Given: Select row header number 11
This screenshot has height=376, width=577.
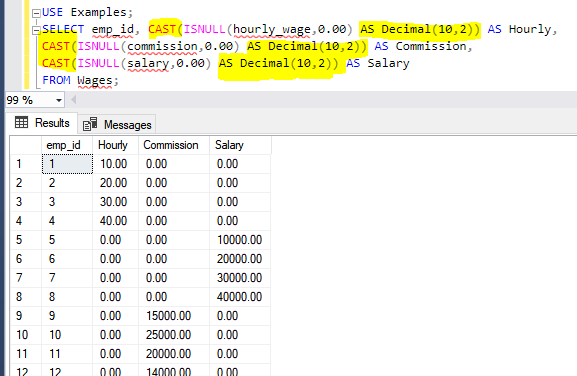Looking at the screenshot, I should tap(26, 354).
